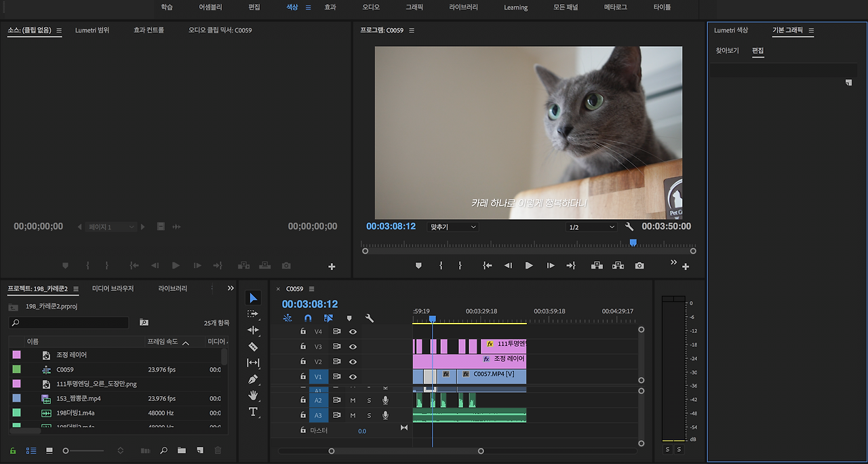Select the Slip tool

coord(253,363)
